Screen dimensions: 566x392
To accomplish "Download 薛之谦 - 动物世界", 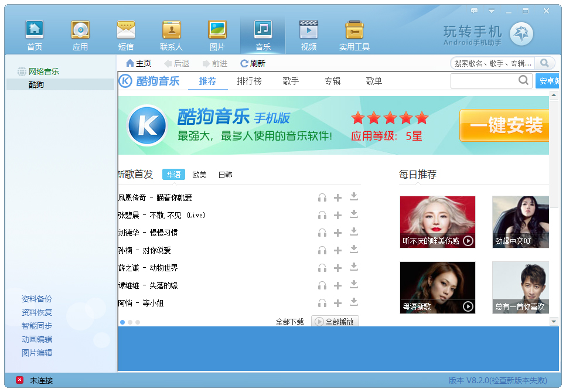I will pos(354,267).
